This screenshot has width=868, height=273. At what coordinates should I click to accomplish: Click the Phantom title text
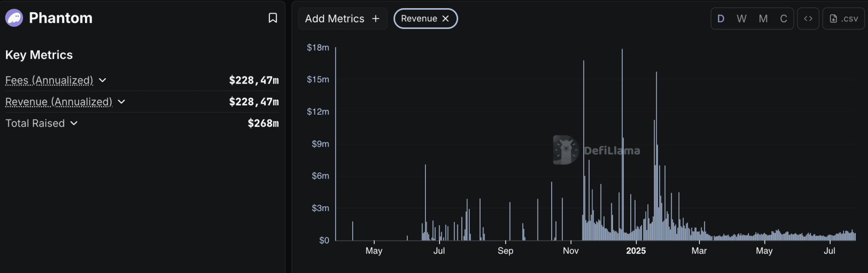(x=61, y=18)
